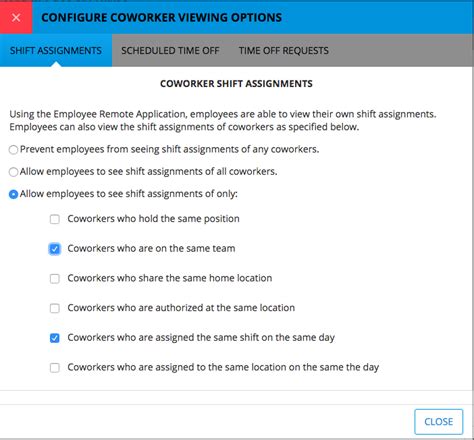Tick Coworkers authorized at the same location checkbox

point(55,308)
